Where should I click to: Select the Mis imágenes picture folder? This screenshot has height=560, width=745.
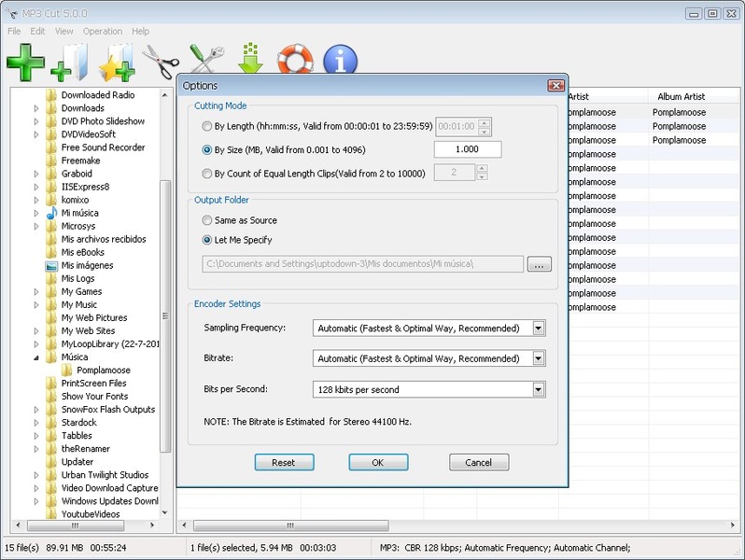tap(87, 265)
